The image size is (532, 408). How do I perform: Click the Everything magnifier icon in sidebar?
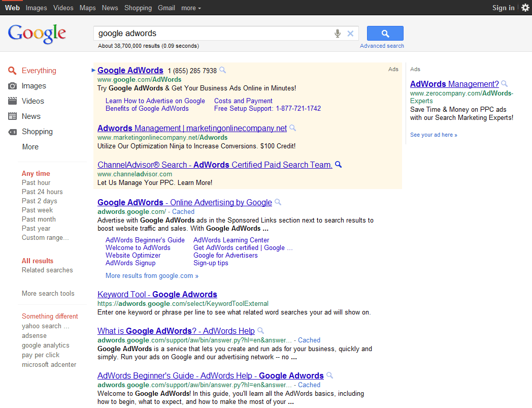[x=12, y=71]
